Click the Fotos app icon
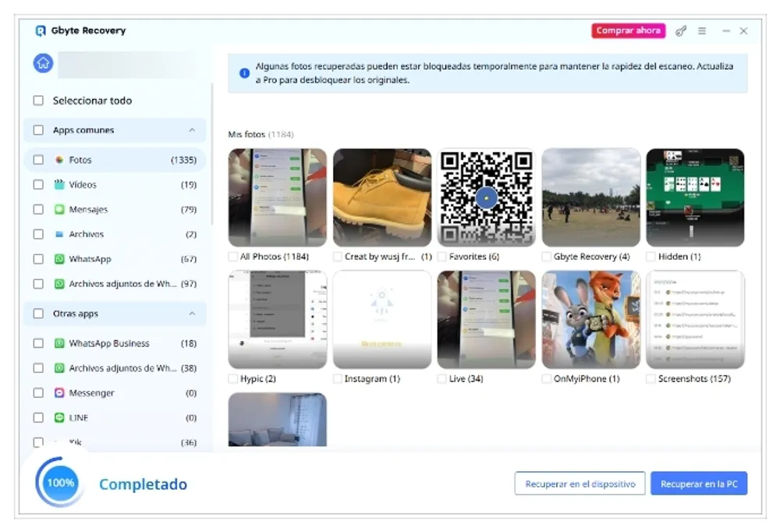This screenshot has width=780, height=532. click(59, 160)
